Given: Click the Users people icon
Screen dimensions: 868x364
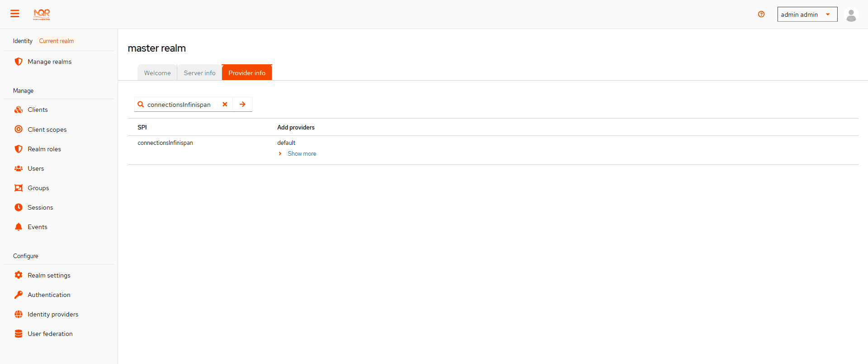Looking at the screenshot, I should pyautogui.click(x=19, y=168).
